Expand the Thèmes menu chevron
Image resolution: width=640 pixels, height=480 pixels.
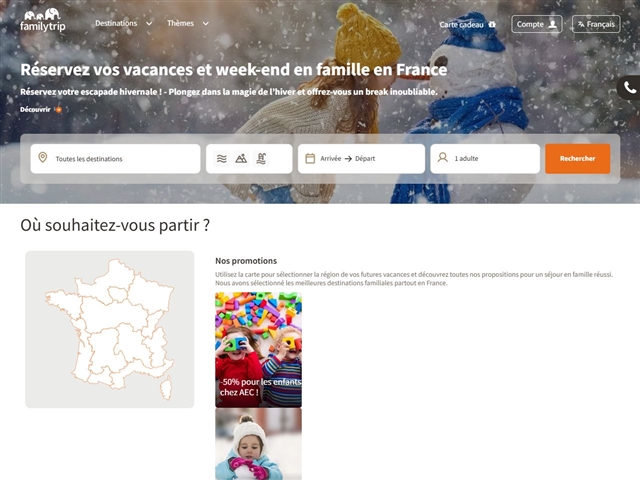click(x=206, y=24)
